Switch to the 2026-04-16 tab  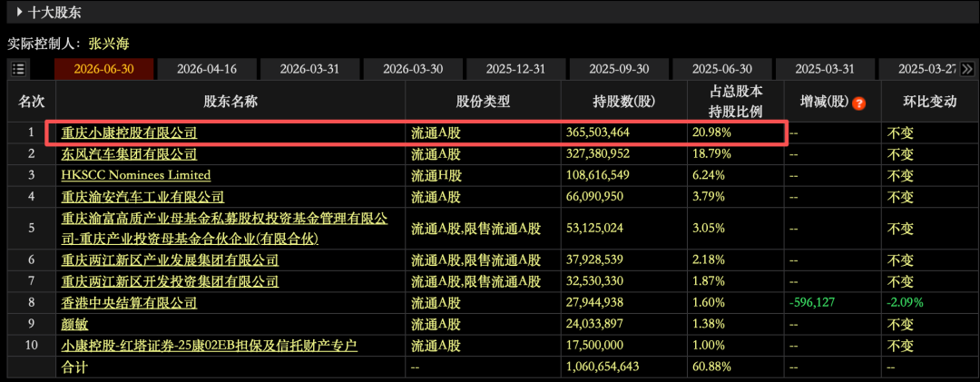click(207, 69)
